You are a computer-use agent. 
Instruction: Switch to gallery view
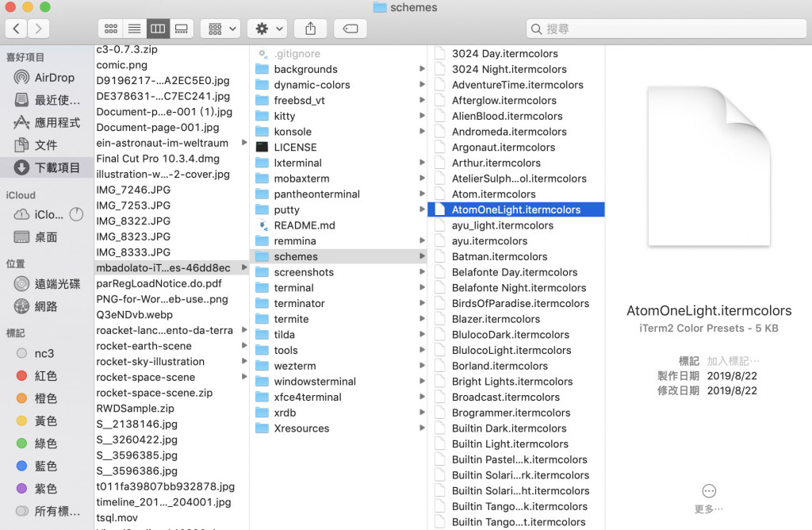(182, 29)
